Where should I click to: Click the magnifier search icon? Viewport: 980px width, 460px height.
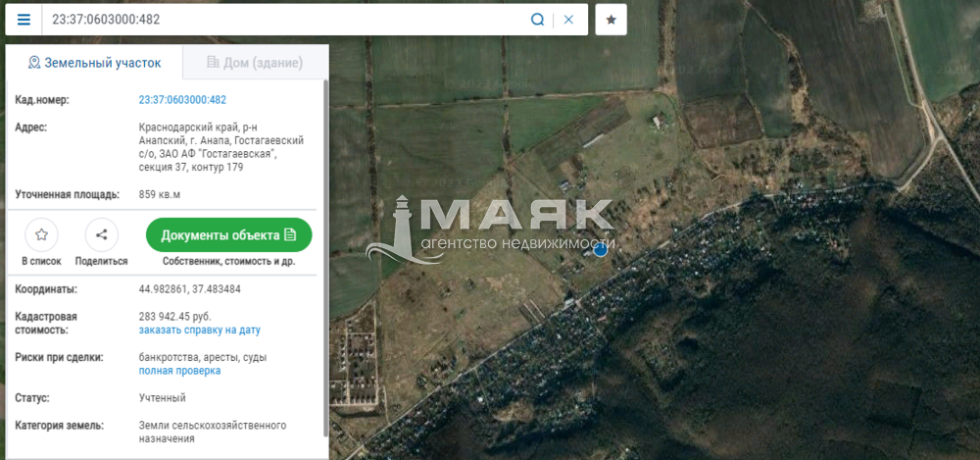click(x=537, y=20)
